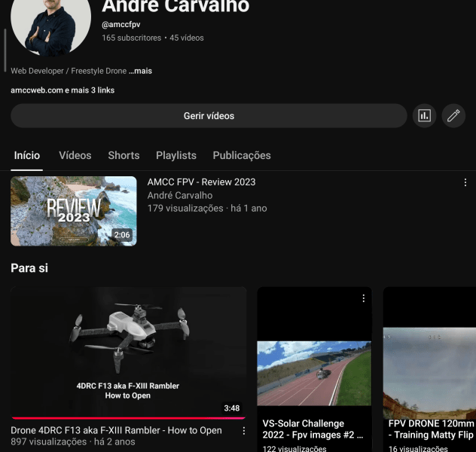The image size is (476, 452).
Task: Open more options for Drone 4DRC F13 video
Action: tap(244, 431)
